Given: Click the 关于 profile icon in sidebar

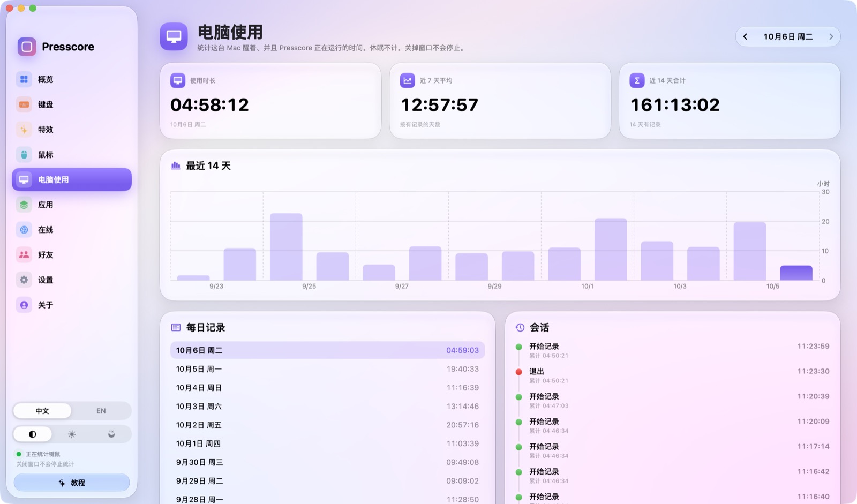Looking at the screenshot, I should click(24, 305).
